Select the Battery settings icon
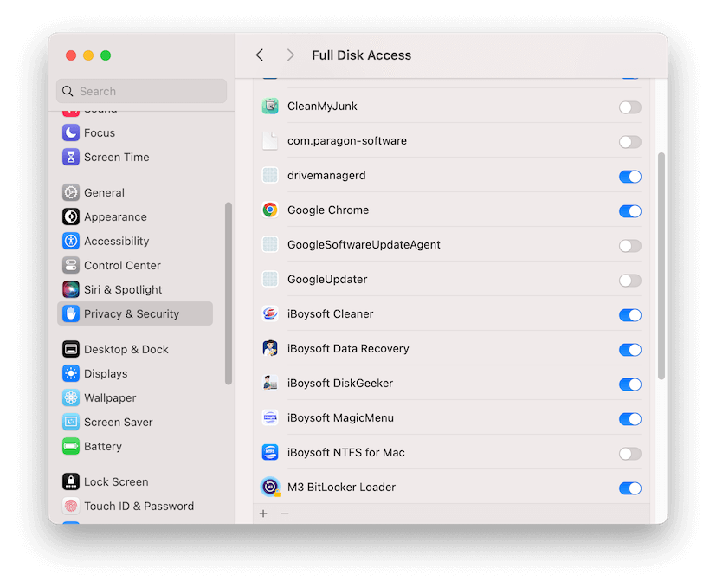The height and width of the screenshot is (588, 716). tap(72, 446)
